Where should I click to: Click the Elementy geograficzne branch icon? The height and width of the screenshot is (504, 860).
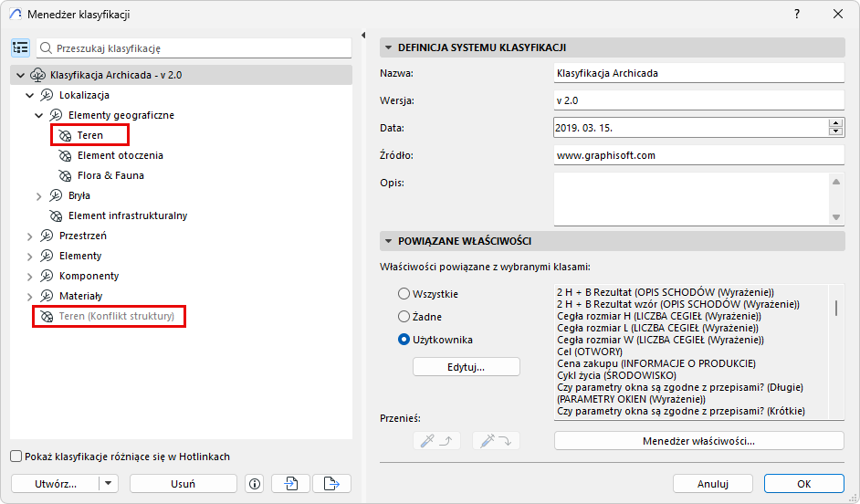(x=56, y=115)
